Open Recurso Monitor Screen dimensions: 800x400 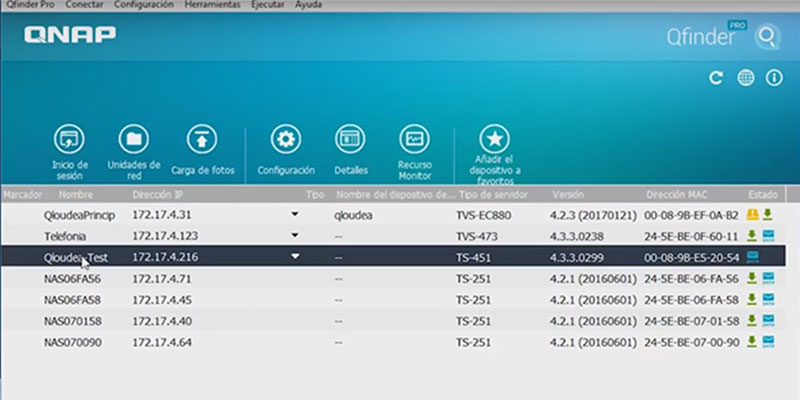pos(414,139)
